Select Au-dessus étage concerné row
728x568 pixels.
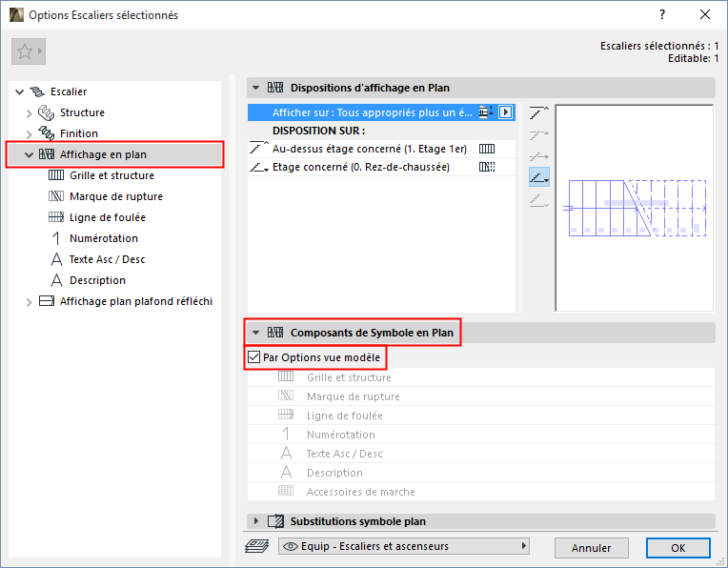pyautogui.click(x=381, y=149)
